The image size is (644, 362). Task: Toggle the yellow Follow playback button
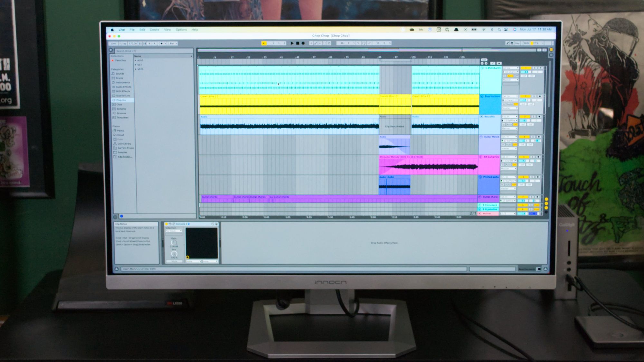pos(264,43)
